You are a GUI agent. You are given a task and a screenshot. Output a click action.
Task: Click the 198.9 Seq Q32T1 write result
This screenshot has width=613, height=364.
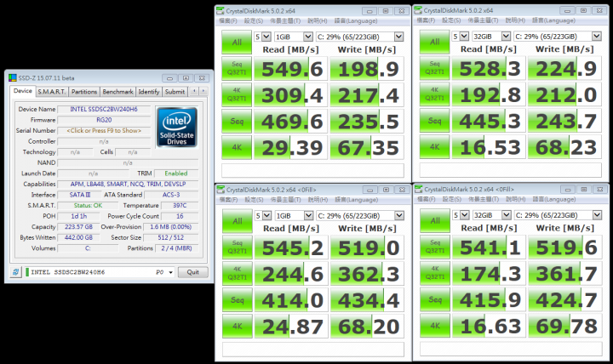click(x=367, y=69)
